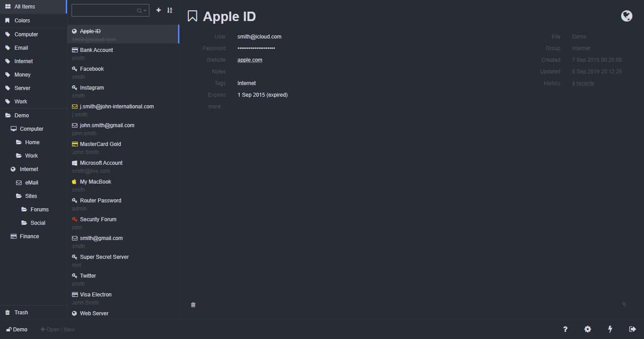
Task: Change the entry's globe icon at top right
Action: click(627, 16)
